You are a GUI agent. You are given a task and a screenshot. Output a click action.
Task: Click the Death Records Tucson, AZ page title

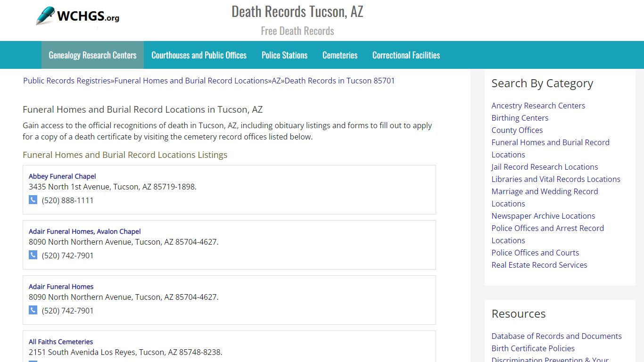(x=297, y=11)
